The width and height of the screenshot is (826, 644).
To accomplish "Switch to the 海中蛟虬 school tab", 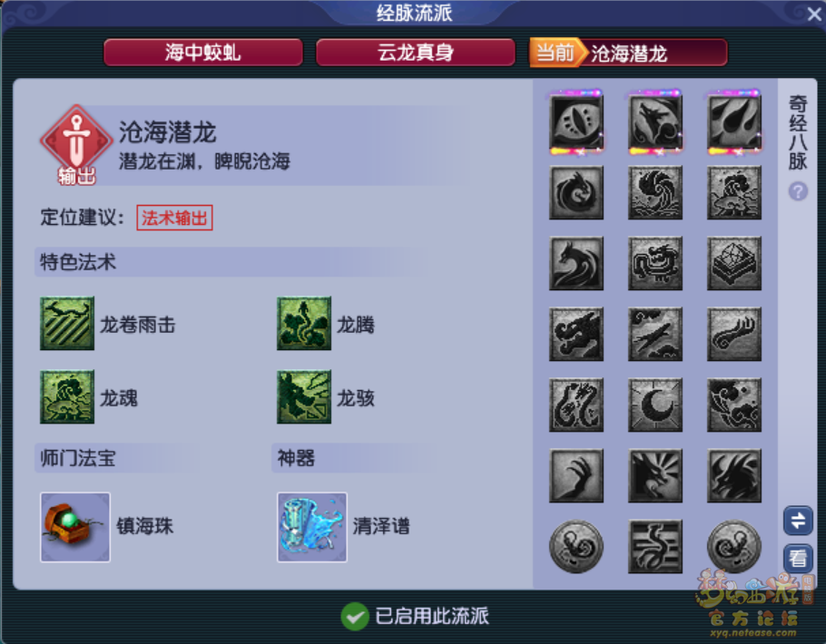I will click(203, 52).
